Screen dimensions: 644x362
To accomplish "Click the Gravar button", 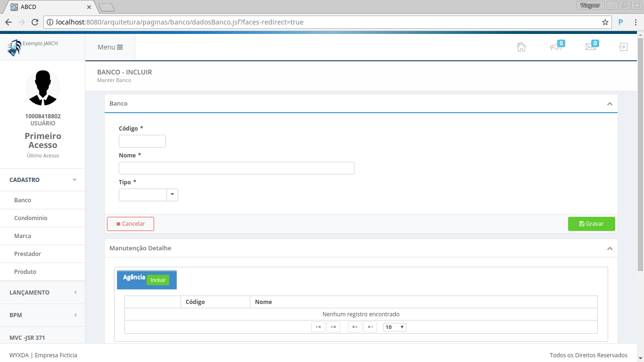I will (x=591, y=224).
